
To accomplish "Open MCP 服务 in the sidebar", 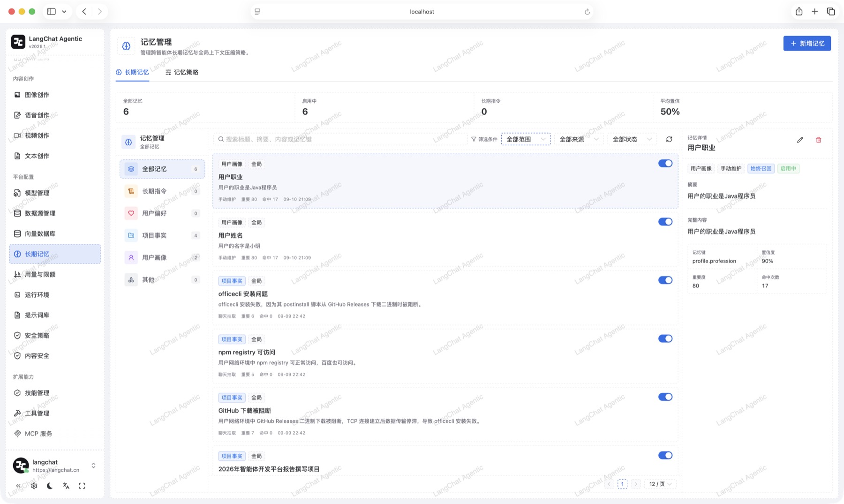I will [55, 433].
